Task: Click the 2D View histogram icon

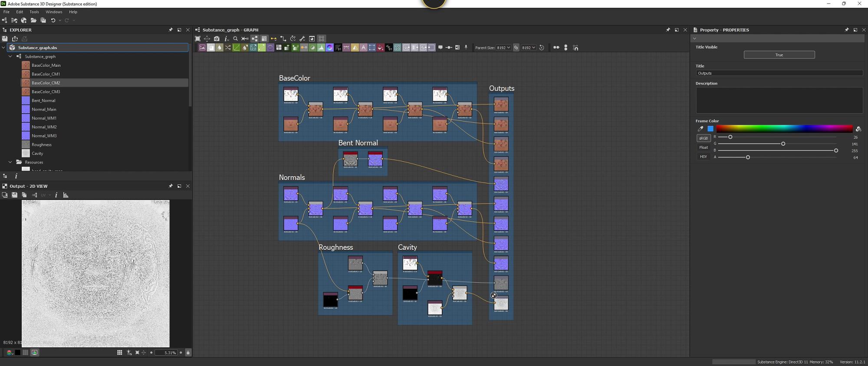Action: (66, 195)
